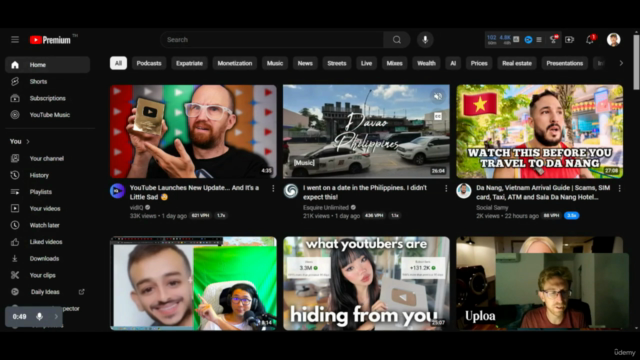Open YouTube Music in sidebar
The image size is (640, 360).
pos(48,115)
